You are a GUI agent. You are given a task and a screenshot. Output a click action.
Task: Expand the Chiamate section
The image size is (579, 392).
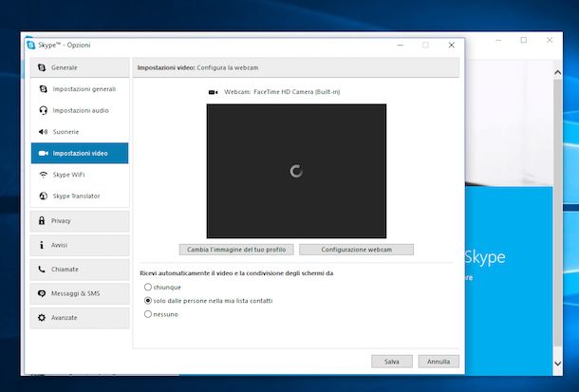click(x=79, y=270)
